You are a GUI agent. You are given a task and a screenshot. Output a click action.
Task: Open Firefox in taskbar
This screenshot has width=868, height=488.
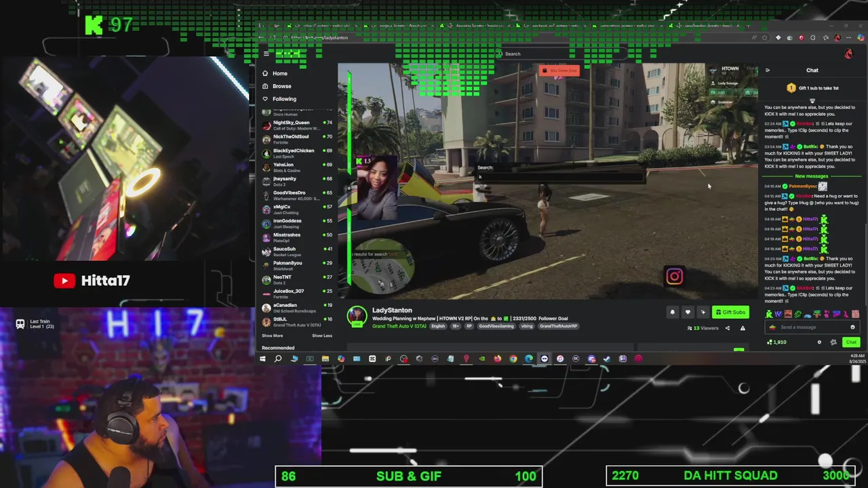pos(498,359)
